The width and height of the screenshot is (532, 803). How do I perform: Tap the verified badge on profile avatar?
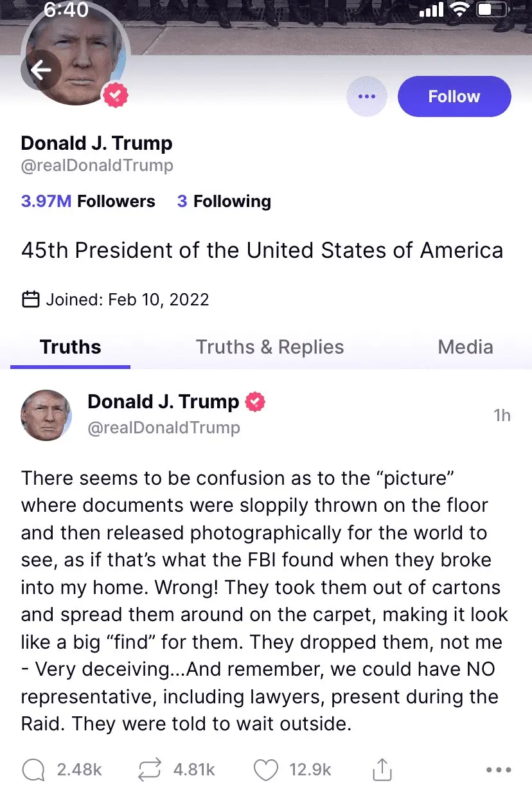(116, 96)
